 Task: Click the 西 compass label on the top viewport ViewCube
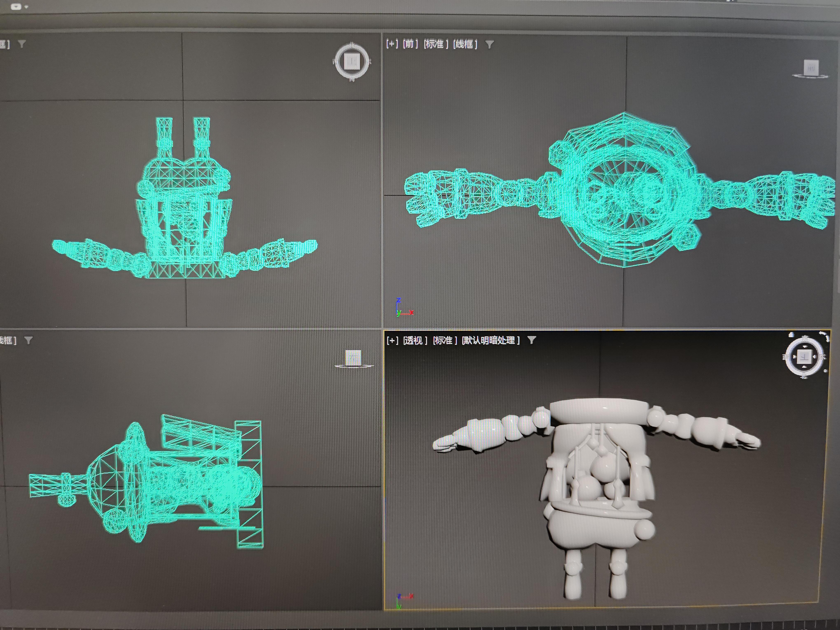[x=335, y=62]
